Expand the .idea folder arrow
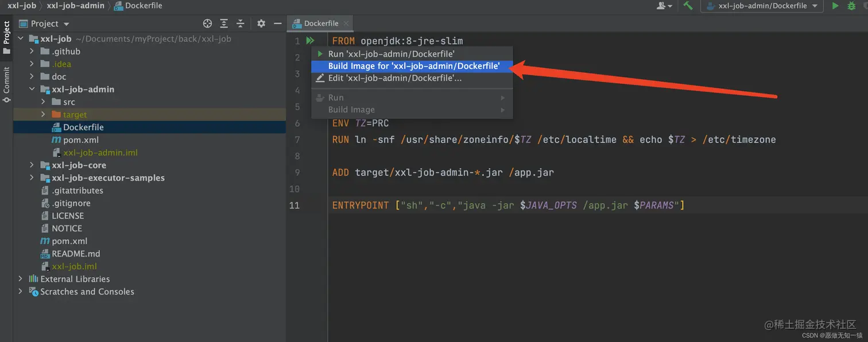 [x=32, y=64]
